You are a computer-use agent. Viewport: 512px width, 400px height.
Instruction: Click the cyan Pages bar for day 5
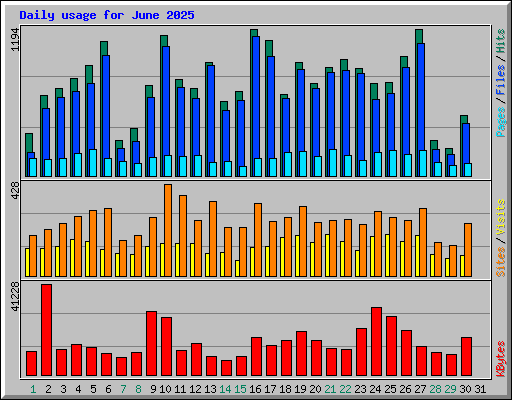pyautogui.click(x=93, y=163)
